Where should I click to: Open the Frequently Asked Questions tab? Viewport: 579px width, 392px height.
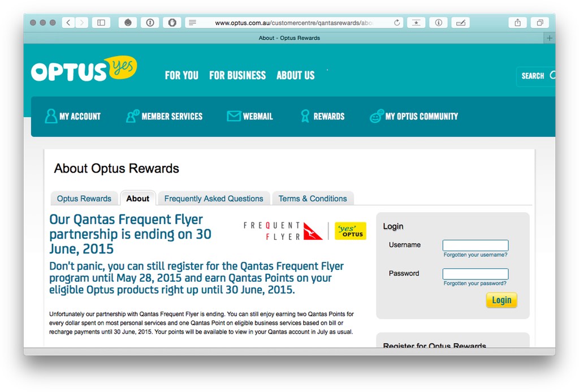coord(214,199)
